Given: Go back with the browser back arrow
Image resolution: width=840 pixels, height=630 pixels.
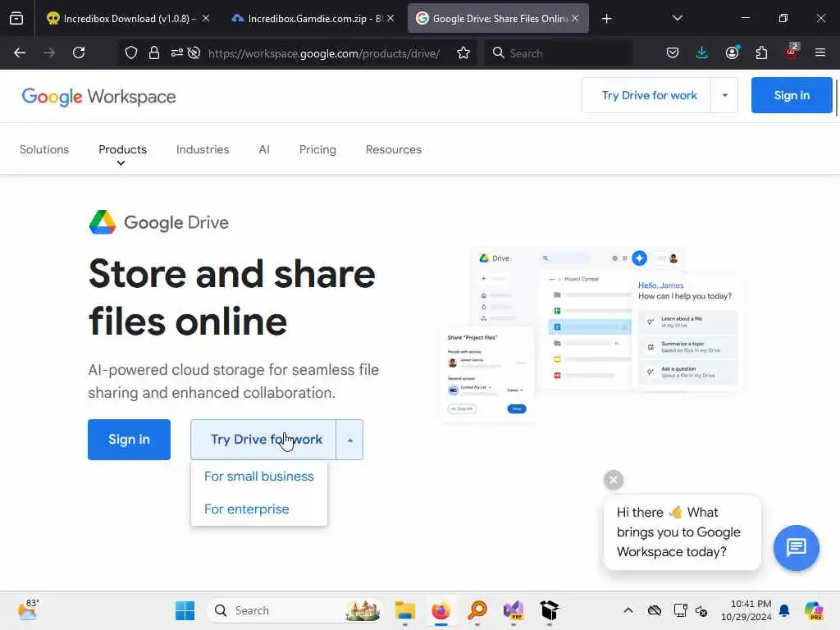Looking at the screenshot, I should coord(20,52).
